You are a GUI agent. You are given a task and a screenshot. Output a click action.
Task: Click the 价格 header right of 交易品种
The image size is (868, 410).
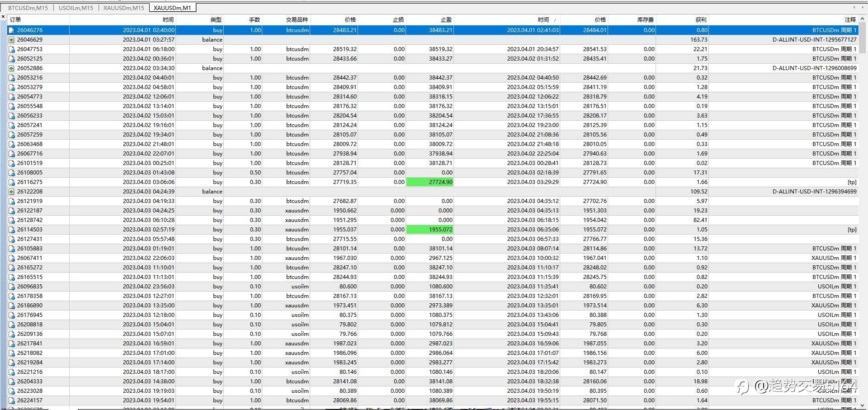350,19
